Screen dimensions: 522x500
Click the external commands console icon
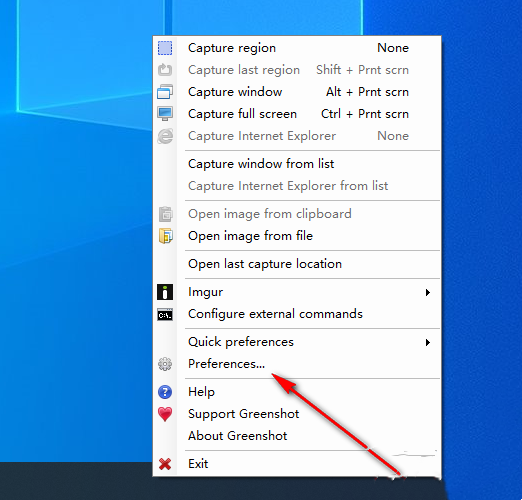pos(165,314)
